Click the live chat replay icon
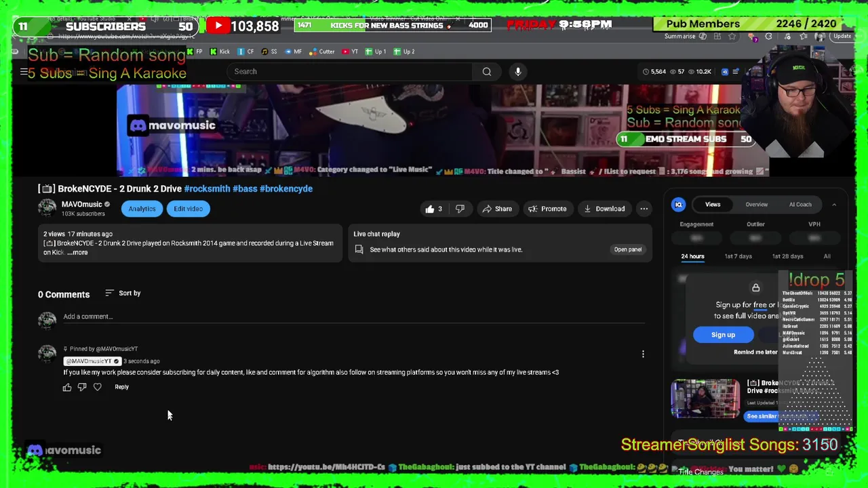Screen dimensions: 868x488 (x=359, y=249)
